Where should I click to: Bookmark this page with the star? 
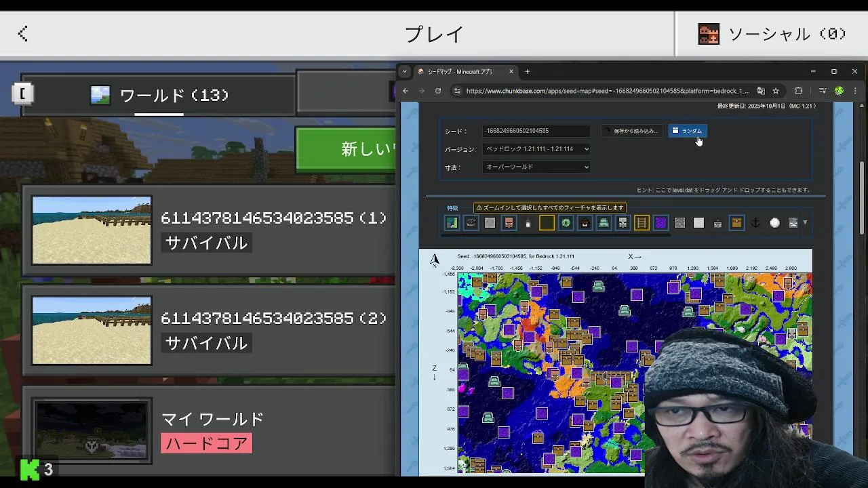point(776,91)
